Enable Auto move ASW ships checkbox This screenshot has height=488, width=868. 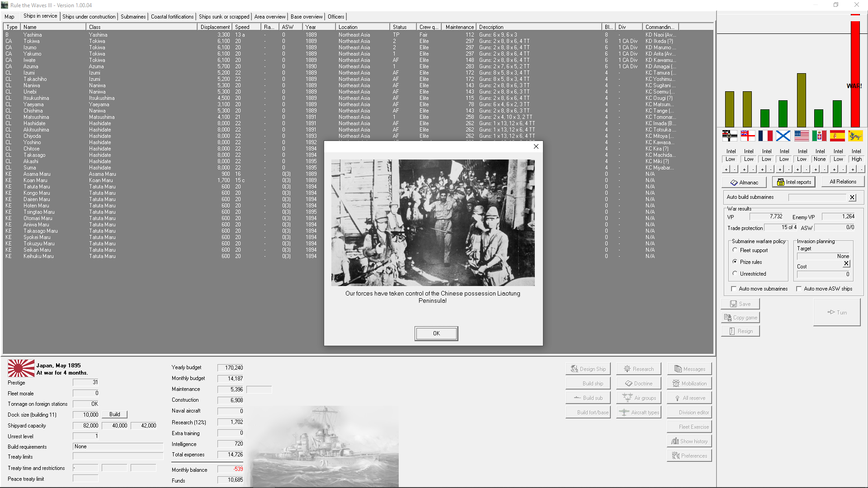point(799,289)
